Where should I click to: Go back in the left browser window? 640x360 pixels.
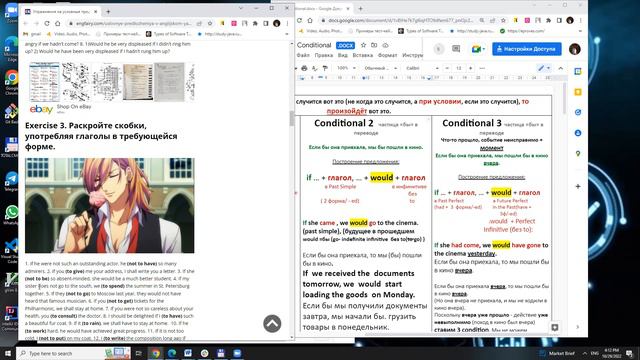(x=26, y=23)
